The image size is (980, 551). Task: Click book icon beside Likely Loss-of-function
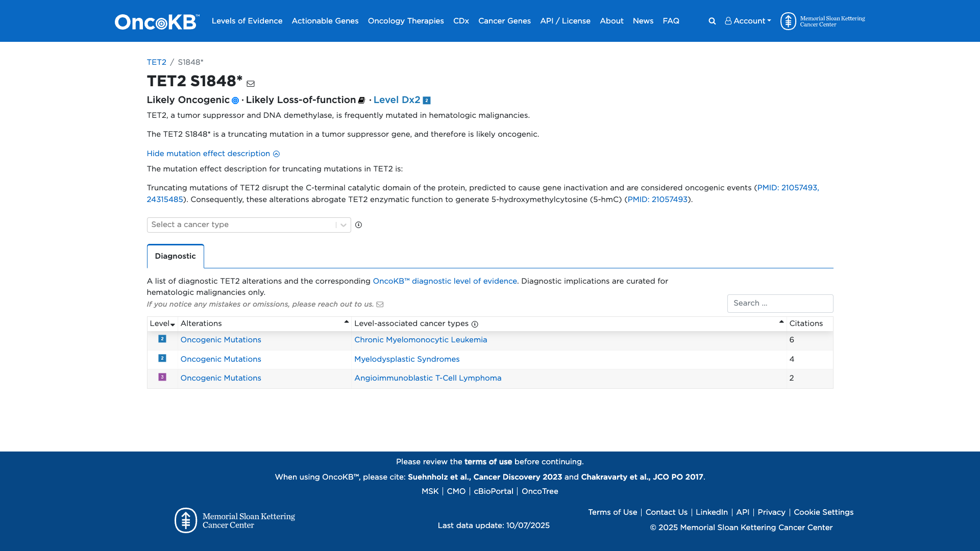(x=361, y=101)
